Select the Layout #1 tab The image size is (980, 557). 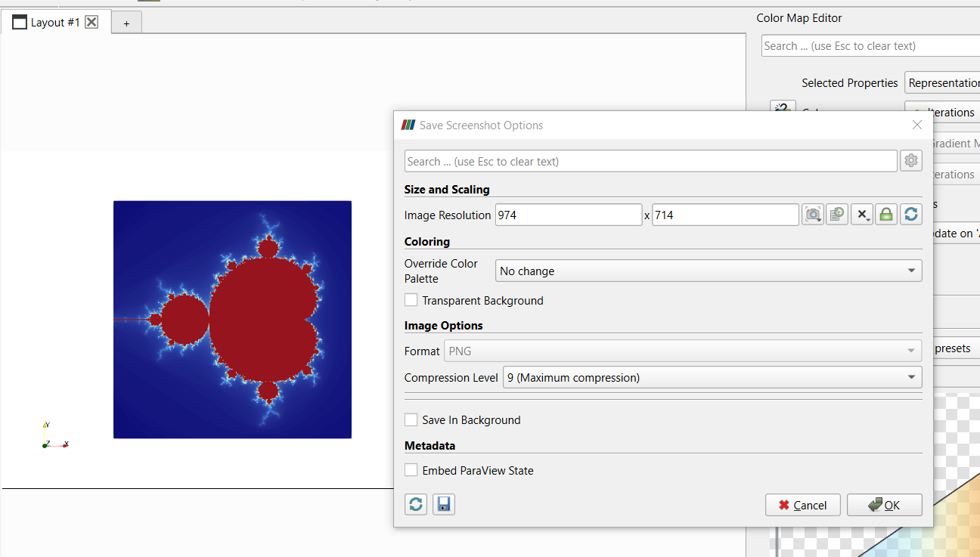(x=53, y=23)
